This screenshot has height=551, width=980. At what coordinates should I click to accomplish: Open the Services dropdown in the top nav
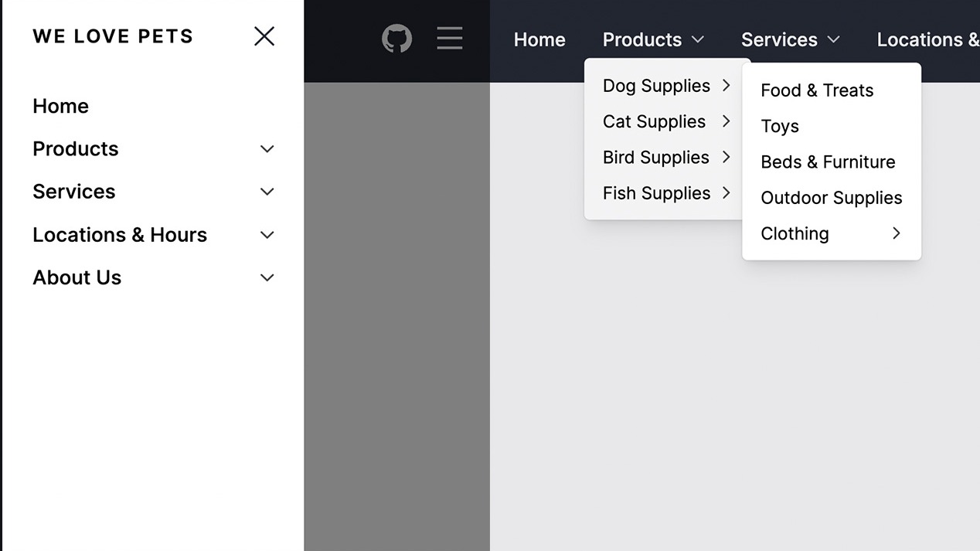(x=789, y=39)
